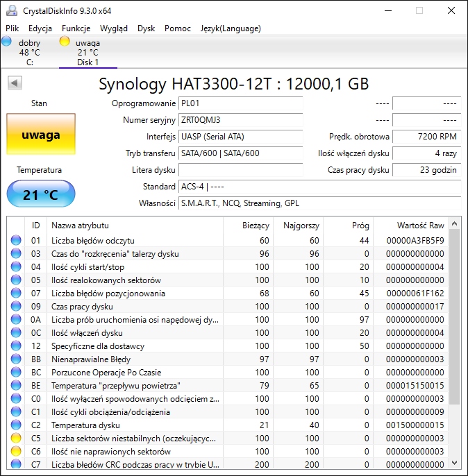Image resolution: width=468 pixels, height=476 pixels.
Task: Click the scroll down arrow of attribute list
Action: click(454, 463)
